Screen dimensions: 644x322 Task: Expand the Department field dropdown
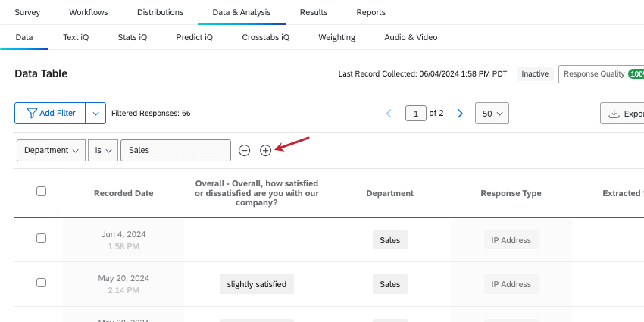pos(51,150)
